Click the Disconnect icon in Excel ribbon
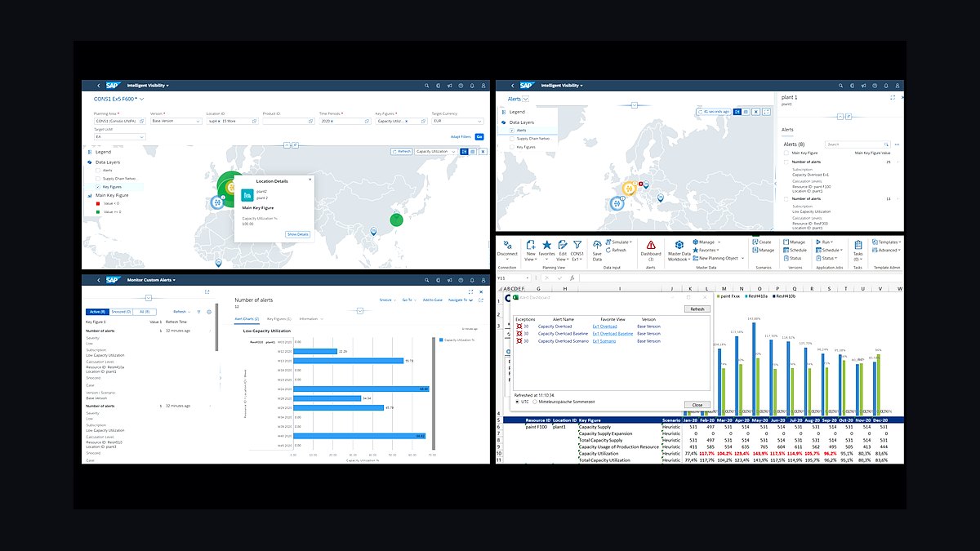 (507, 245)
